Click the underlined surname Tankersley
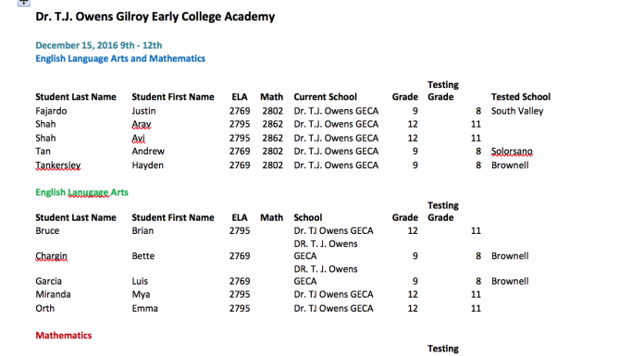The width and height of the screenshot is (644, 356). click(58, 166)
